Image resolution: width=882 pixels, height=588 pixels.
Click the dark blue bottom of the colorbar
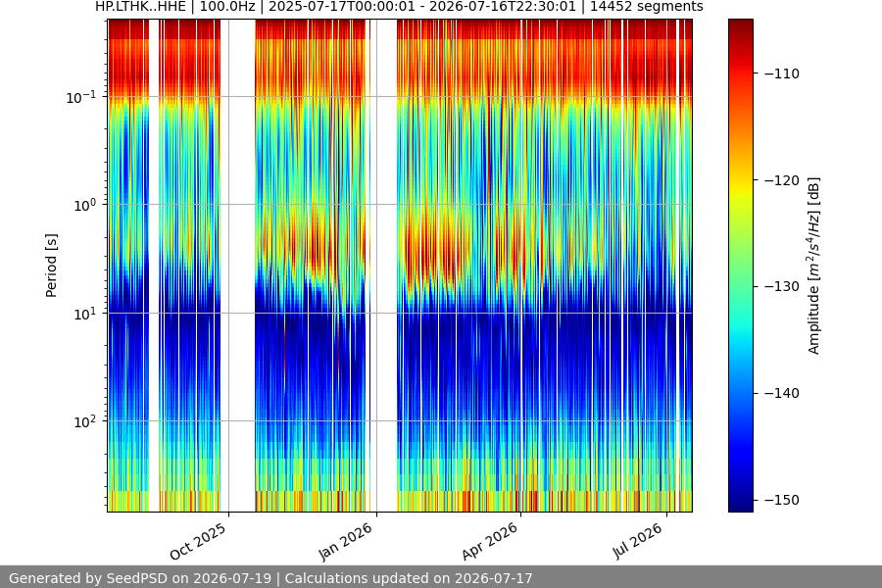click(x=740, y=505)
